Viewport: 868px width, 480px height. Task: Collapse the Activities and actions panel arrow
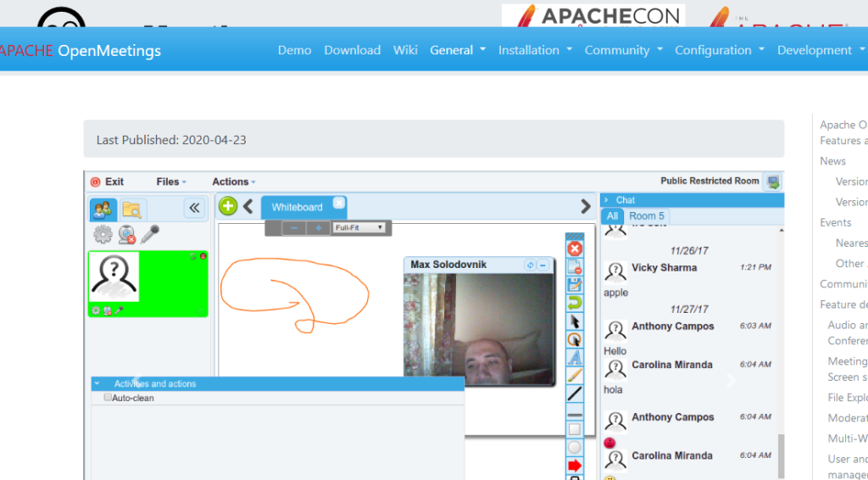tap(97, 383)
